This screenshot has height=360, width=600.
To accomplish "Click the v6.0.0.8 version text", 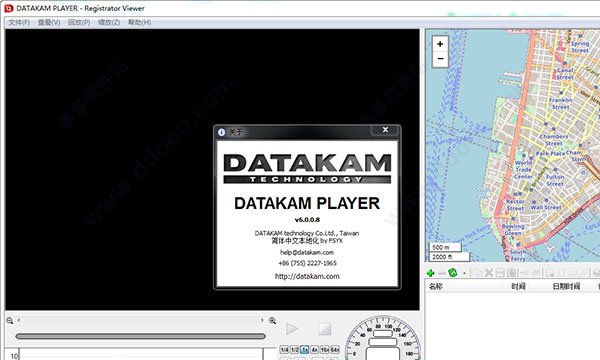I will click(x=307, y=220).
